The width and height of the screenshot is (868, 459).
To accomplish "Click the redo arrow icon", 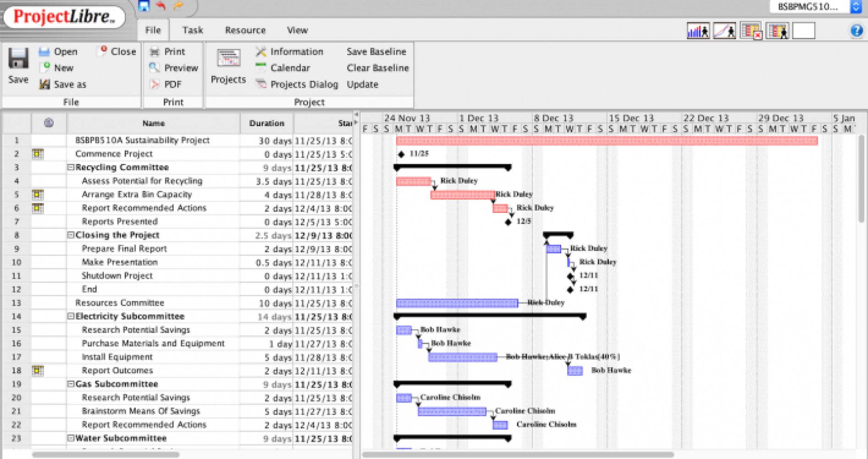I will click(x=178, y=6).
